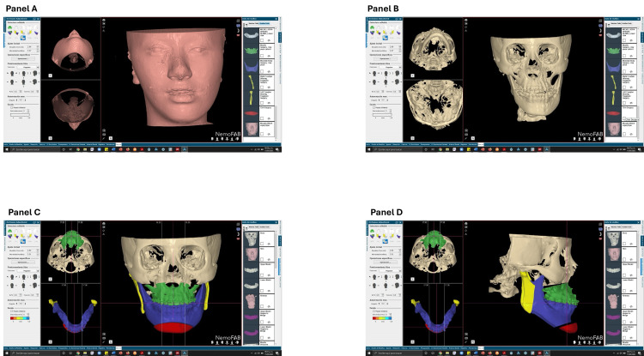Open Chrome from the Panel A taskbar
This screenshot has width=644, height=356.
click(x=78, y=149)
